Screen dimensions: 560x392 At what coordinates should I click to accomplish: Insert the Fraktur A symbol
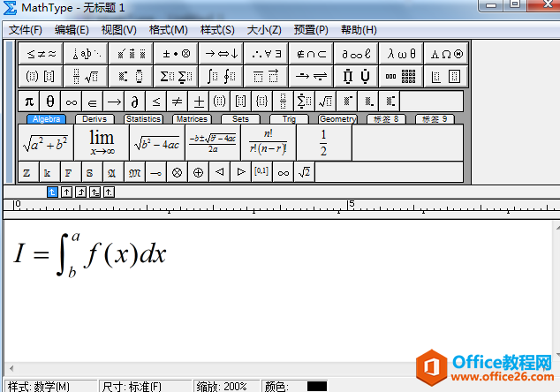[113, 172]
